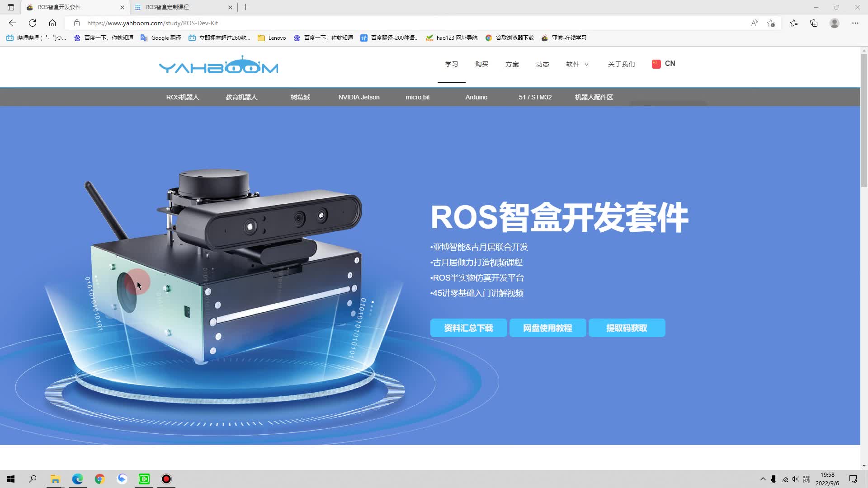Viewport: 868px width, 488px height.
Task: Open the 谷歌浏览器下载 bookmark
Action: [x=509, y=38]
